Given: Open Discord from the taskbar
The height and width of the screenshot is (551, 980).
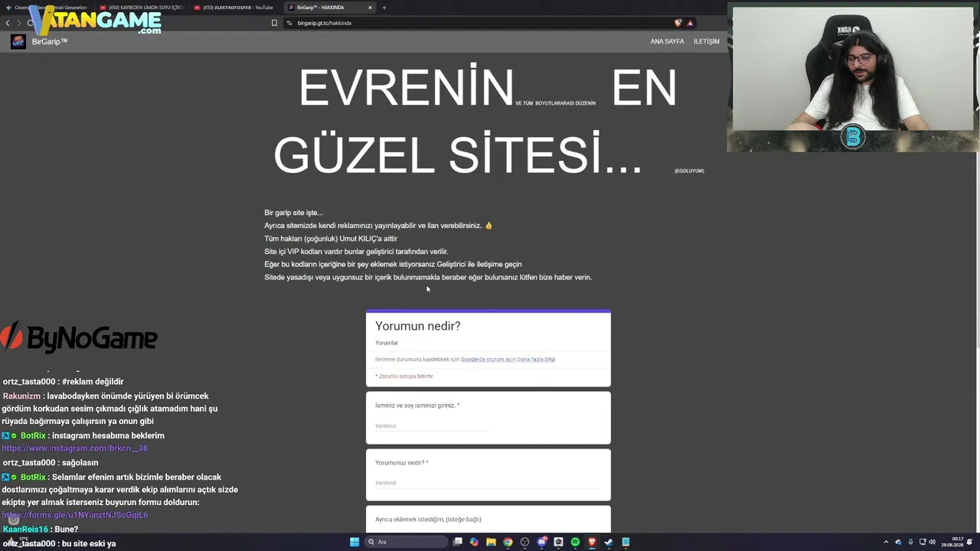Looking at the screenshot, I should point(541,542).
